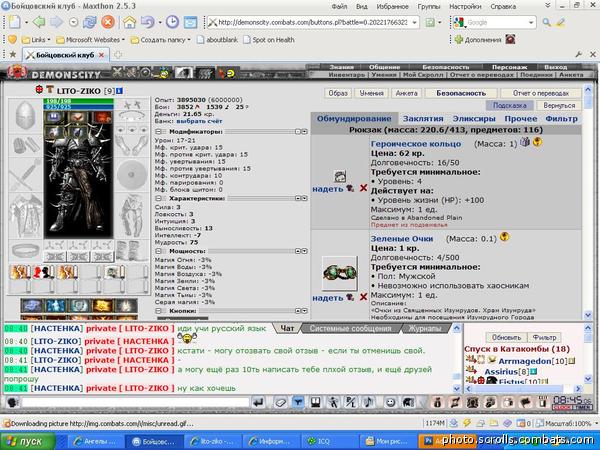Click the chest armor equipment slot
Viewport: 600px width, 450px height.
tap(25, 215)
